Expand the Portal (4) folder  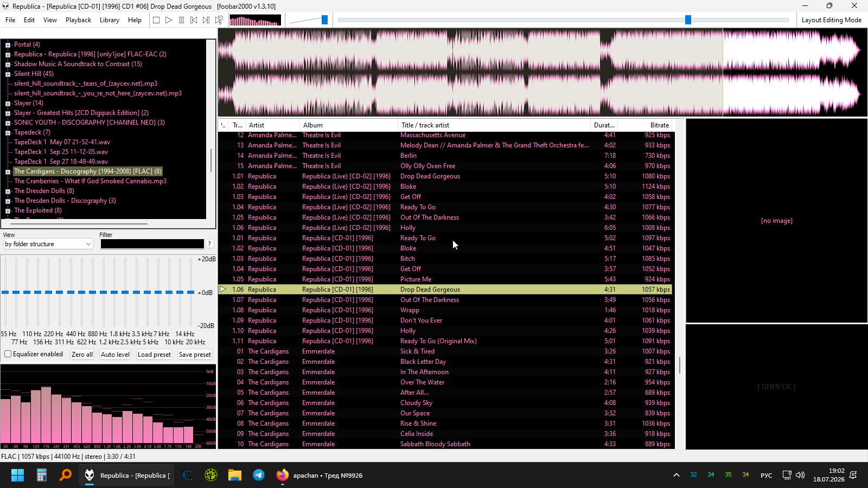(8, 45)
